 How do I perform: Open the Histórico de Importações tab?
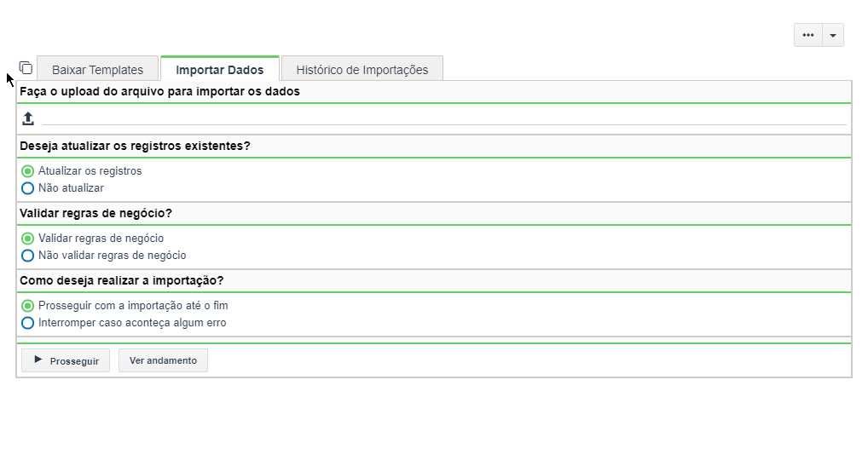362,70
